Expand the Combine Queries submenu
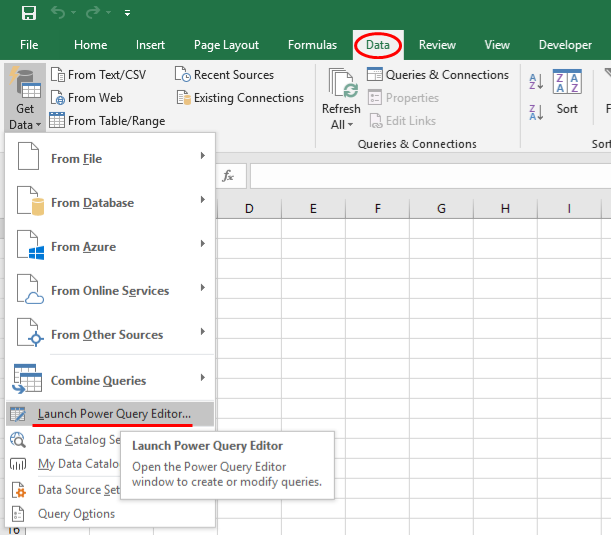Screen dimensions: 611x535 [x=110, y=379]
